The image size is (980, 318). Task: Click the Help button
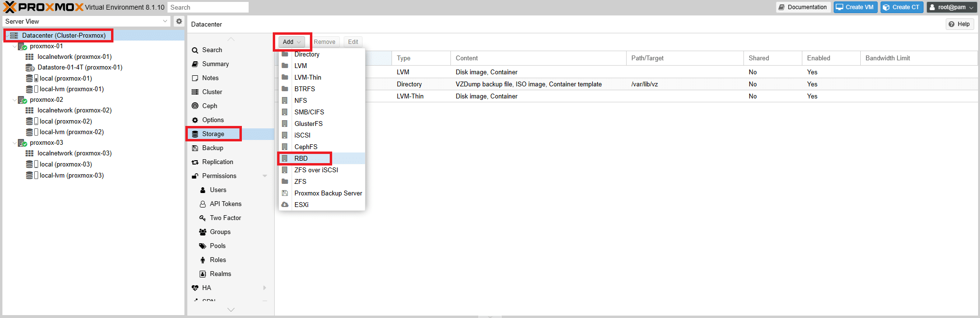(x=960, y=24)
